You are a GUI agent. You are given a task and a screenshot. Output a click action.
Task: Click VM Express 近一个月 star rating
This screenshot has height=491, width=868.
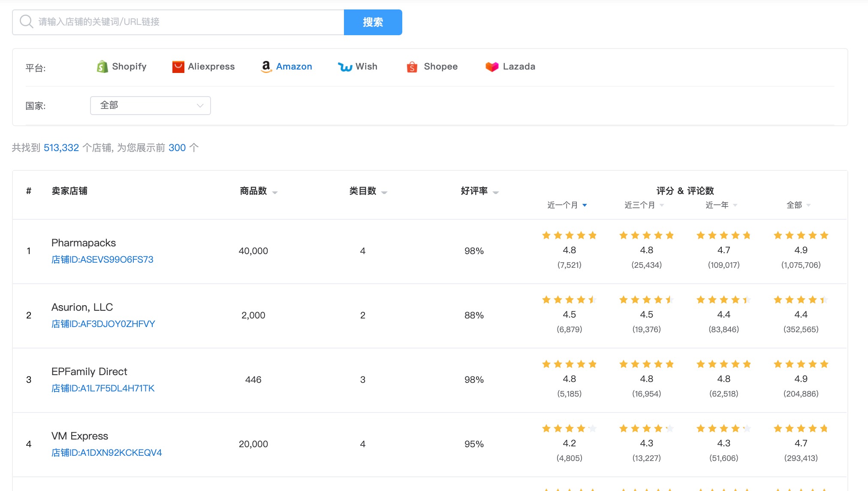(569, 428)
